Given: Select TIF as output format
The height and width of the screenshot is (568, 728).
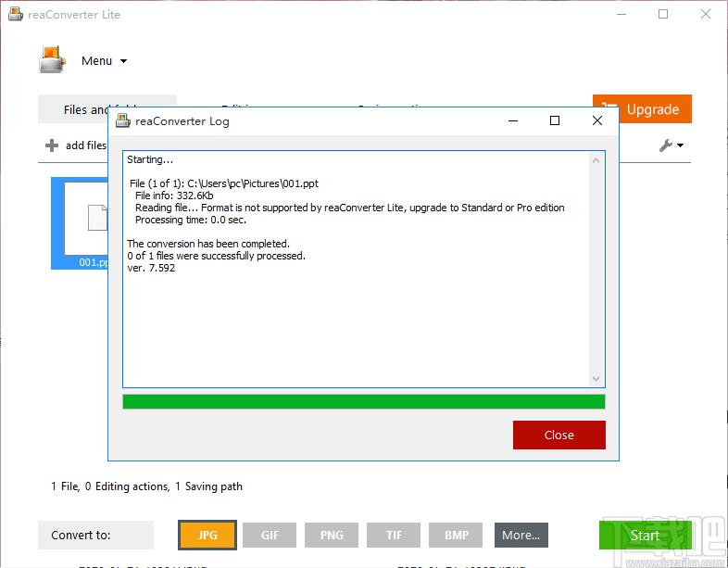Looking at the screenshot, I should [394, 535].
